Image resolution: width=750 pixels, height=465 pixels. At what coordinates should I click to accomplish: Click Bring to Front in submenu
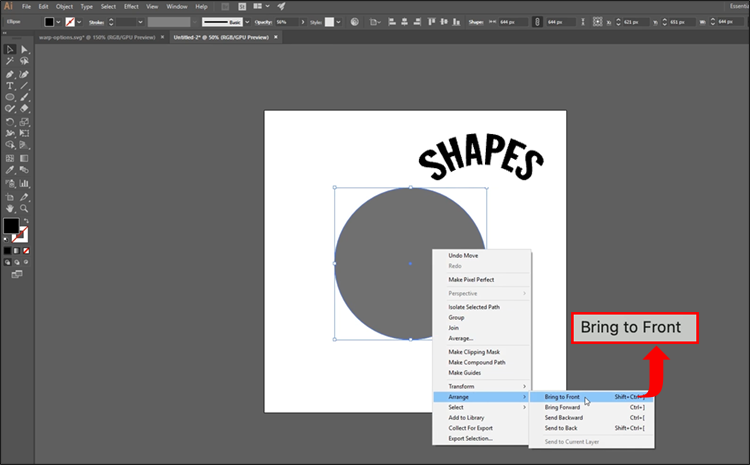tap(562, 397)
